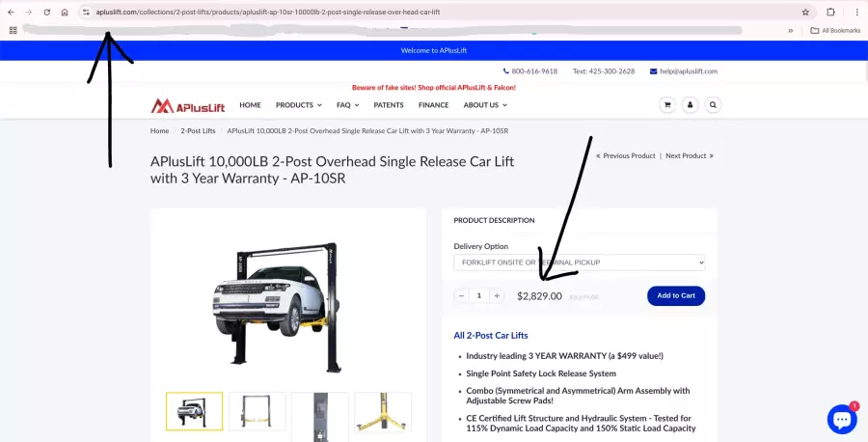
Task: Select third thumbnail of lift post
Action: pos(320,415)
